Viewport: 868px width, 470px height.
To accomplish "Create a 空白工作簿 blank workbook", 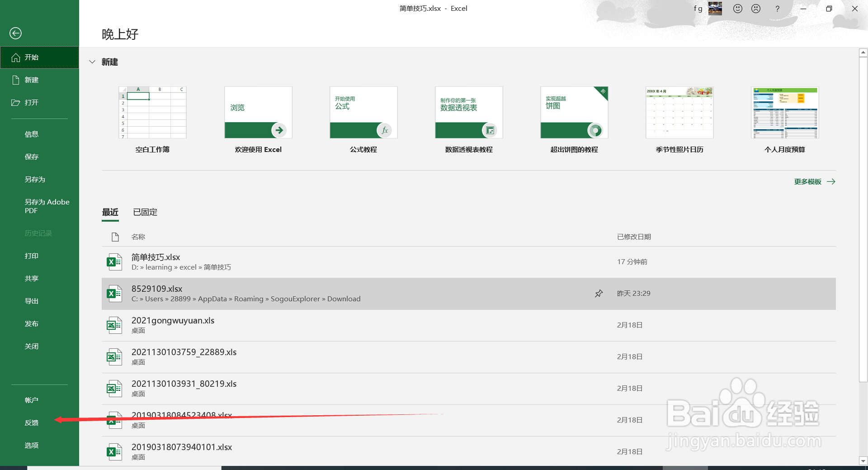I will click(152, 120).
